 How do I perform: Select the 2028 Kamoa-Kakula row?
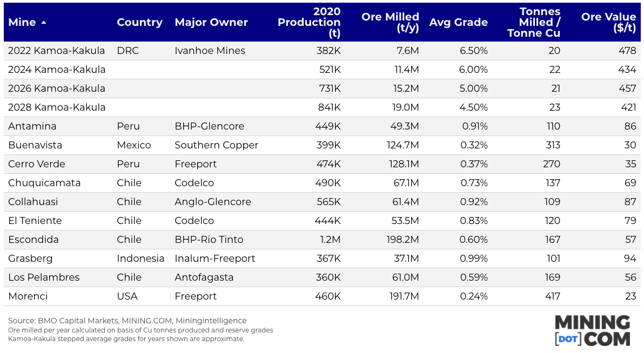[x=57, y=107]
